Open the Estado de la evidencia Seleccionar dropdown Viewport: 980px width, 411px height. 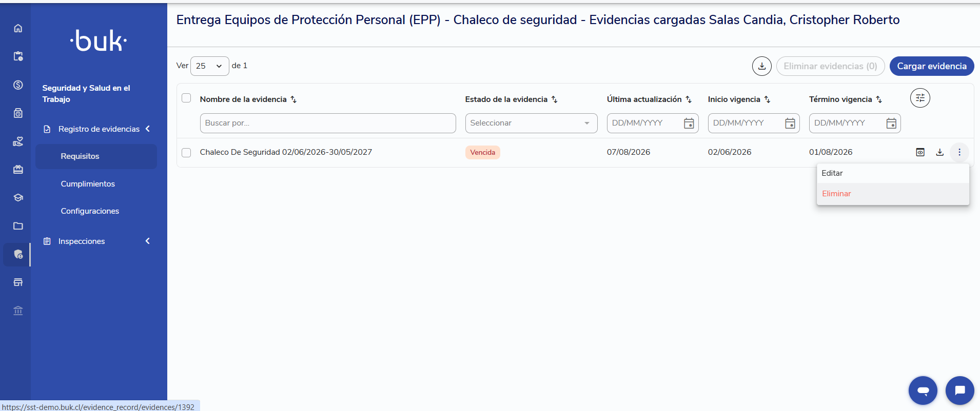pos(531,123)
